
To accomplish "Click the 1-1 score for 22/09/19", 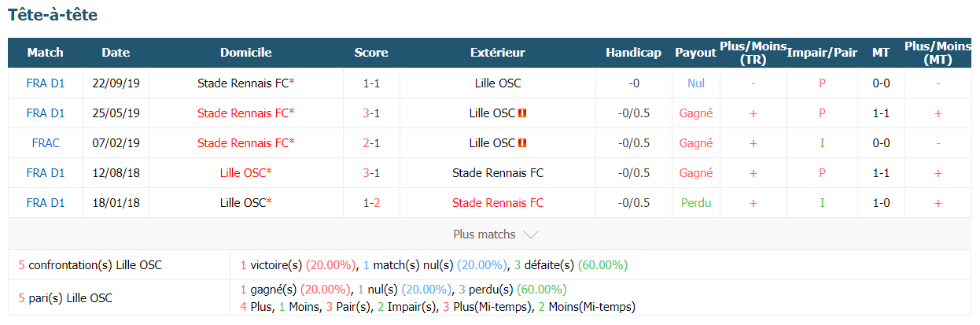I will tap(371, 83).
